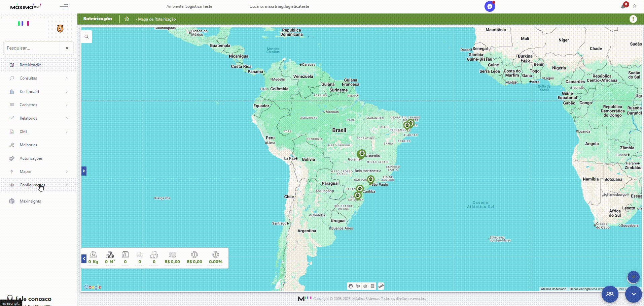Click the users group floating button
Screen dimensions: 644x306
point(610,294)
